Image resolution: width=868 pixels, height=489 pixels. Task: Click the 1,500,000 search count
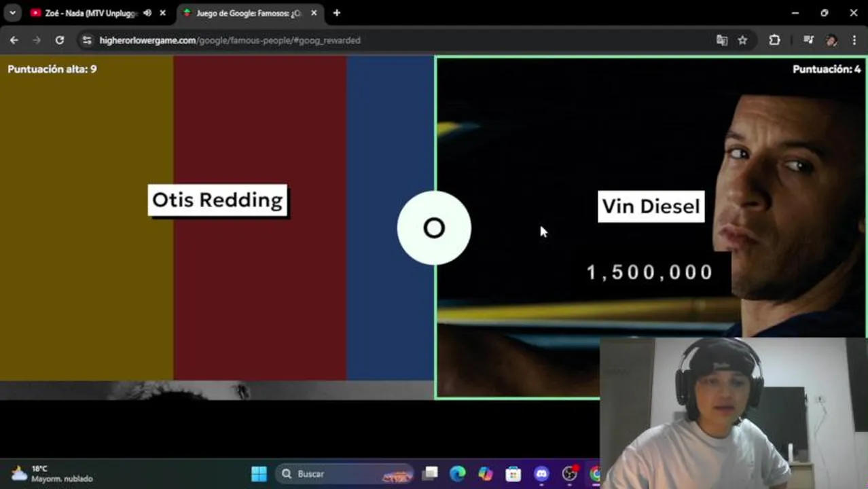650,272
